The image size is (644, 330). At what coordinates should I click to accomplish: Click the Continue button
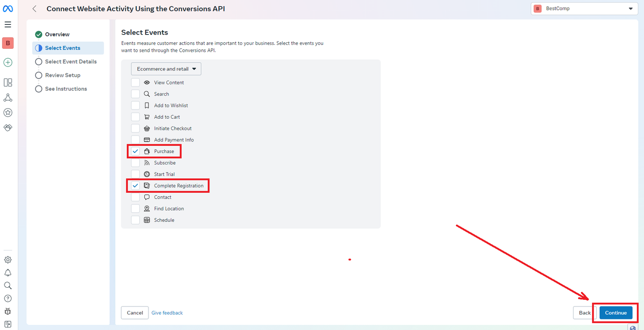coord(616,313)
